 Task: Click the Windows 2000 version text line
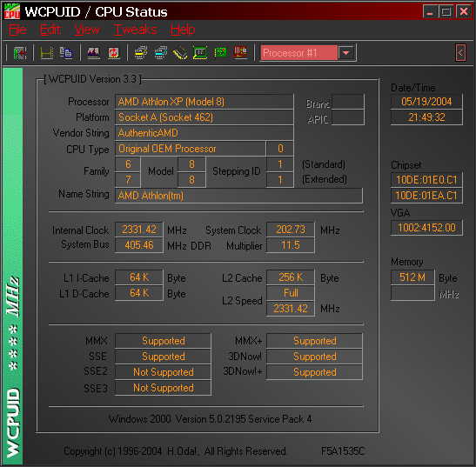[210, 420]
